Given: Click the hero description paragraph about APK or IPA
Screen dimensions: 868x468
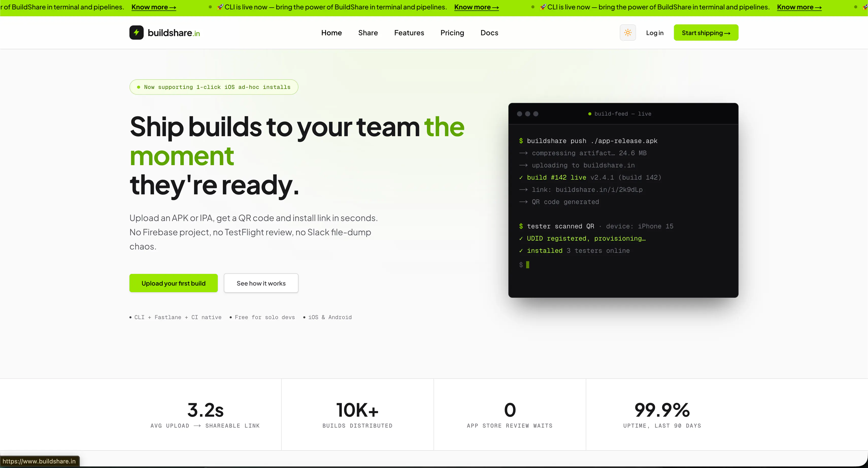Looking at the screenshot, I should tap(253, 232).
